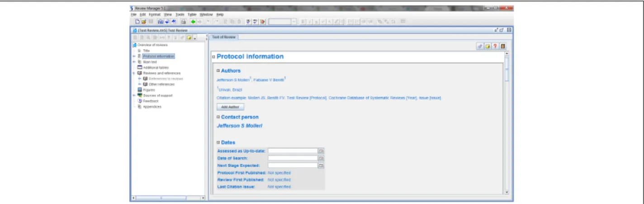The width and height of the screenshot is (644, 204).
Task: Collapse the Authors section
Action: (x=218, y=70)
